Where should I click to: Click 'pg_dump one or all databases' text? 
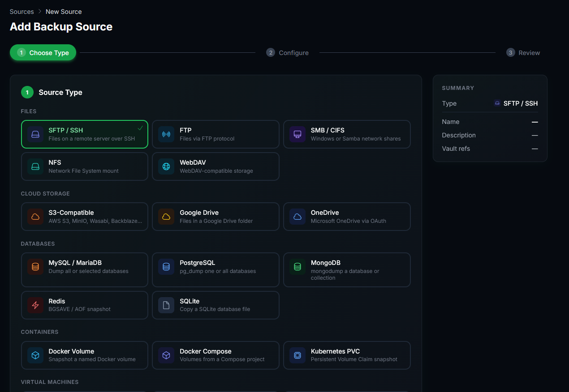(218, 271)
